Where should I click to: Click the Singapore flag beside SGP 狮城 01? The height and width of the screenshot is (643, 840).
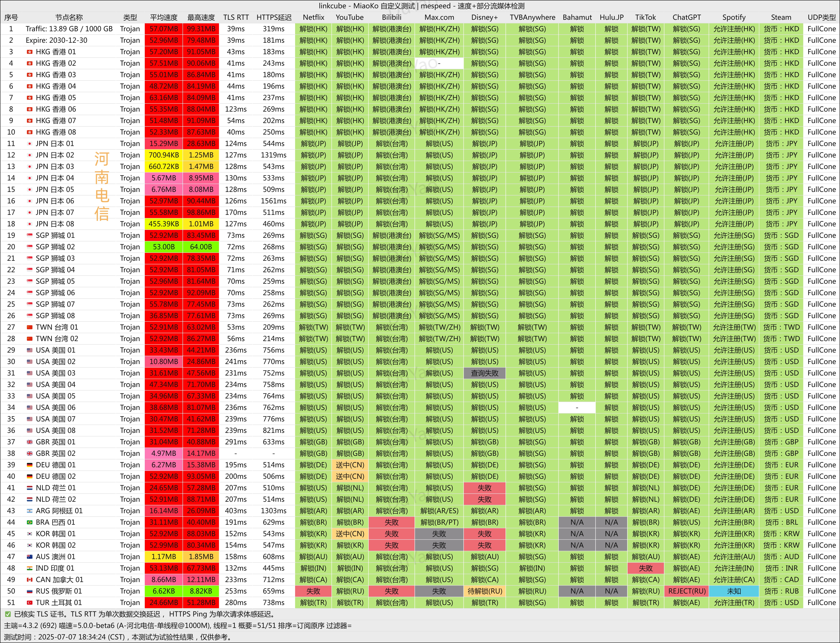pos(29,235)
